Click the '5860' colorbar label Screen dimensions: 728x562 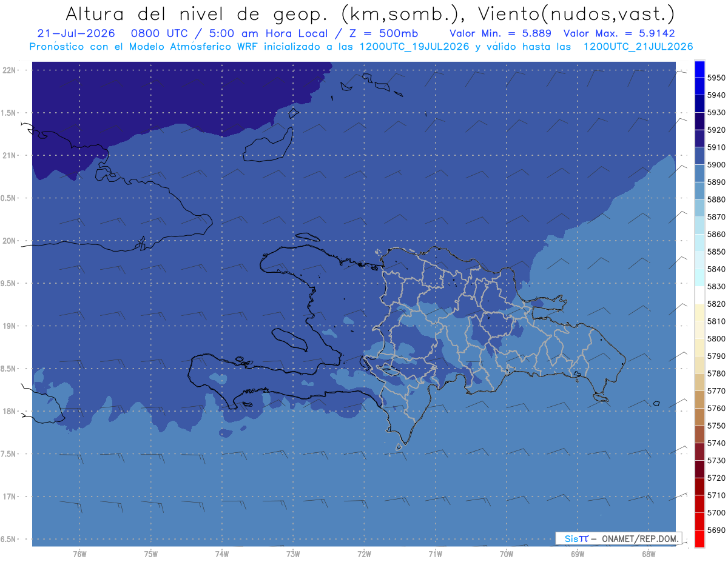pyautogui.click(x=716, y=234)
